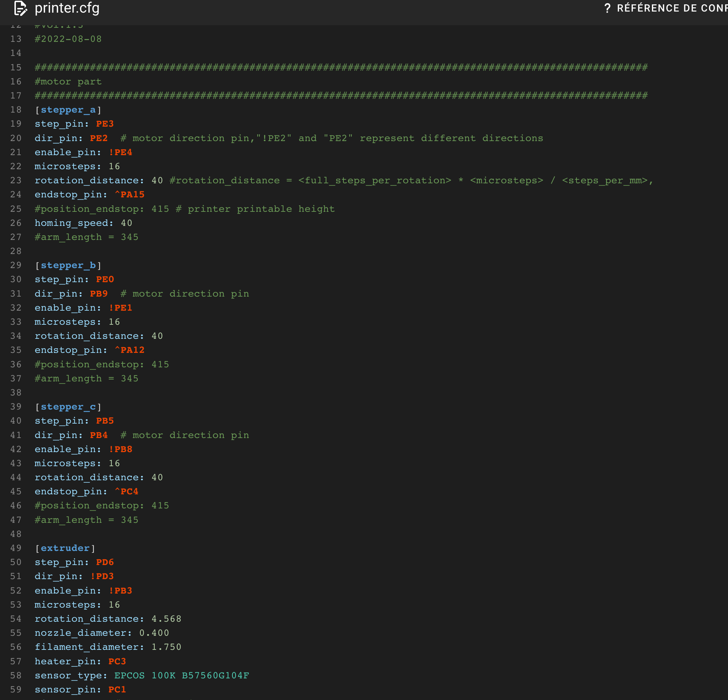The height and width of the screenshot is (700, 728).
Task: Click the ^PA15 endstop pin value
Action: point(130,195)
